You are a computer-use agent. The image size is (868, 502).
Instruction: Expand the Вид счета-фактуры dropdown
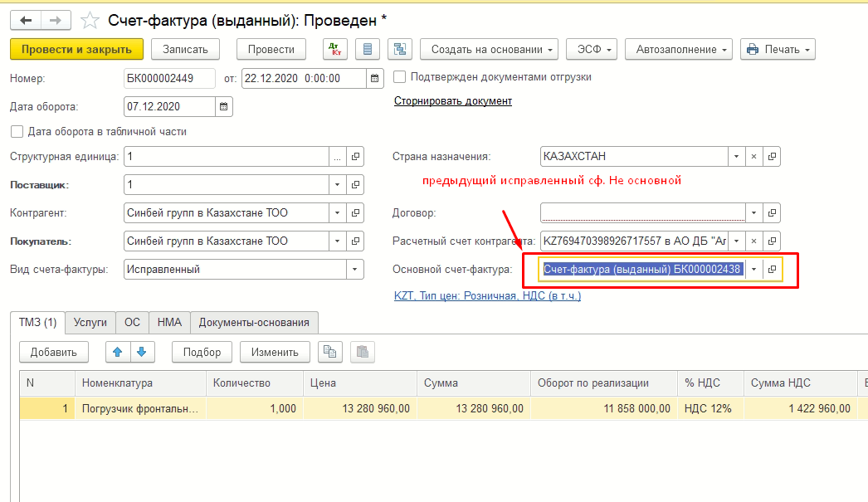coord(355,270)
